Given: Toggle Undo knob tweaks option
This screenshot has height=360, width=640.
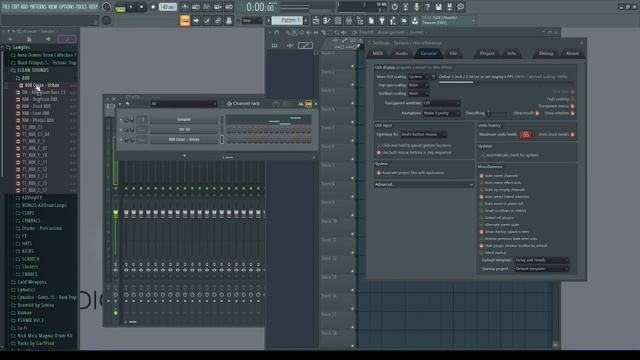Looking at the screenshot, I should (x=572, y=134).
